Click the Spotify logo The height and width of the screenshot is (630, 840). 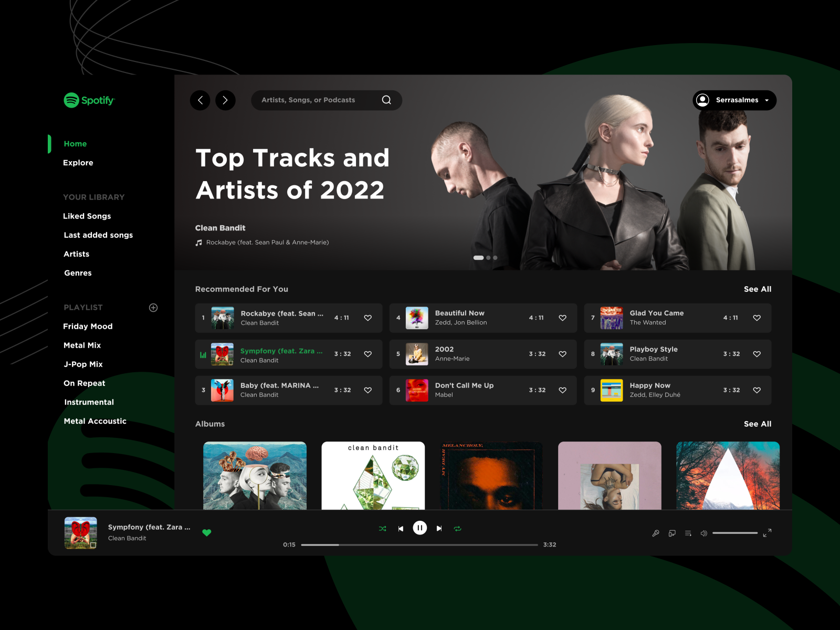[89, 100]
